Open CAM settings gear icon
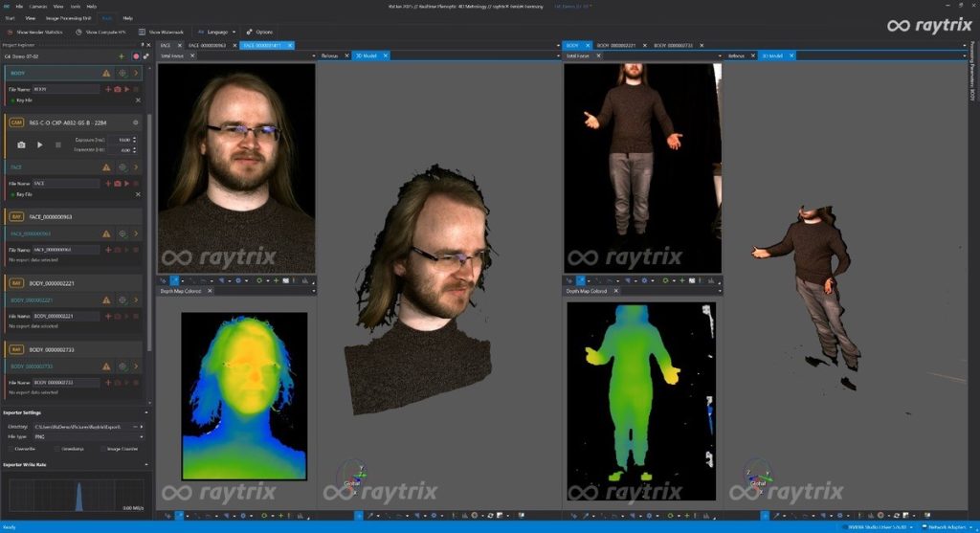 [x=135, y=122]
